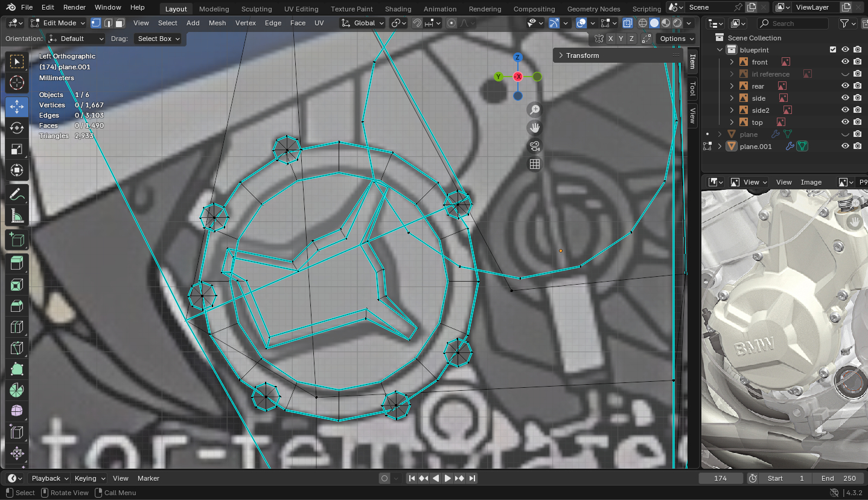This screenshot has width=868, height=500.
Task: Switch to the UV Editing workspace tab
Action: click(x=301, y=9)
